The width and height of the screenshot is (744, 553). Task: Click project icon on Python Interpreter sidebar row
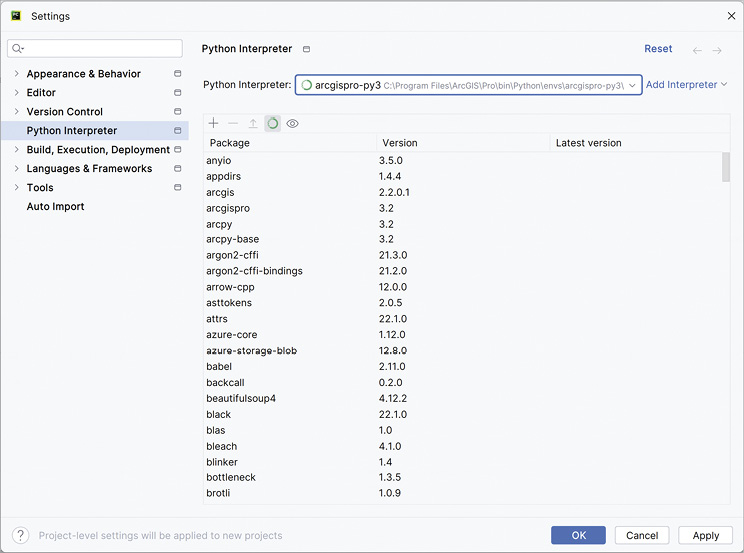[177, 131]
